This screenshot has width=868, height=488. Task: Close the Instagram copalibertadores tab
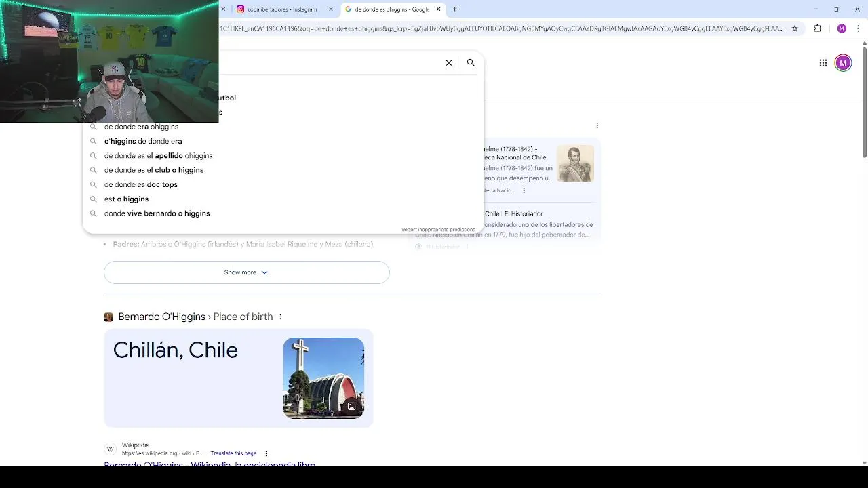[331, 9]
